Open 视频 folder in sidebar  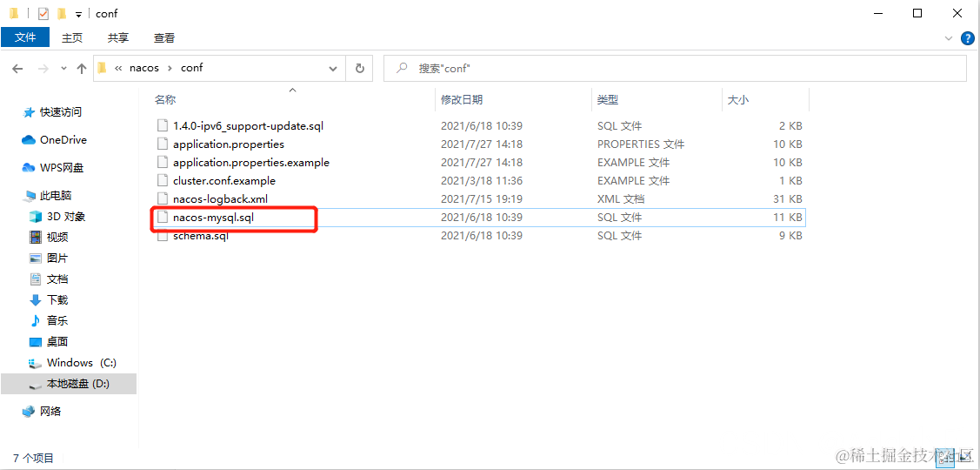point(57,238)
